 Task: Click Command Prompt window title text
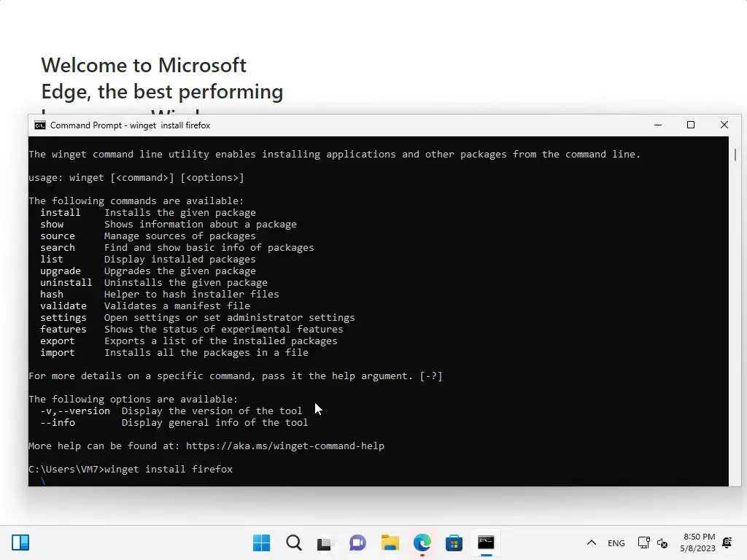tap(130, 125)
